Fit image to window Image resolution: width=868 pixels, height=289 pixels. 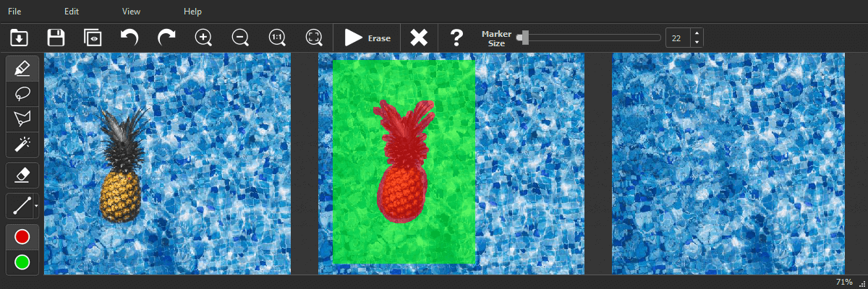tap(314, 38)
